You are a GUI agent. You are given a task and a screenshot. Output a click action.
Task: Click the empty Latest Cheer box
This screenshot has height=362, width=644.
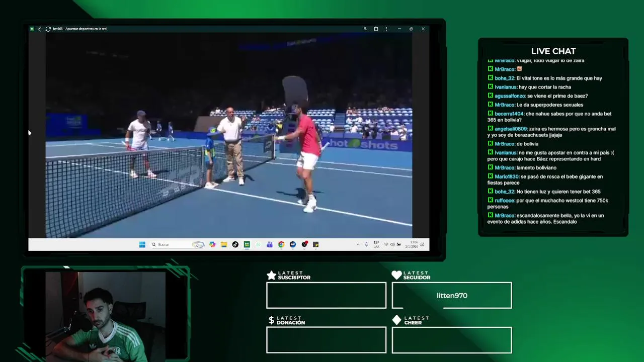(x=452, y=340)
